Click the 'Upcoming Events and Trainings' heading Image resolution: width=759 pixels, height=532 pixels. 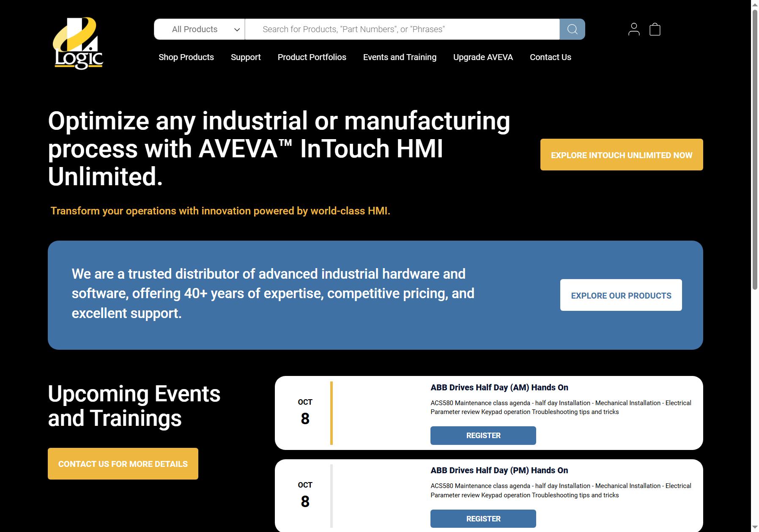point(134,406)
